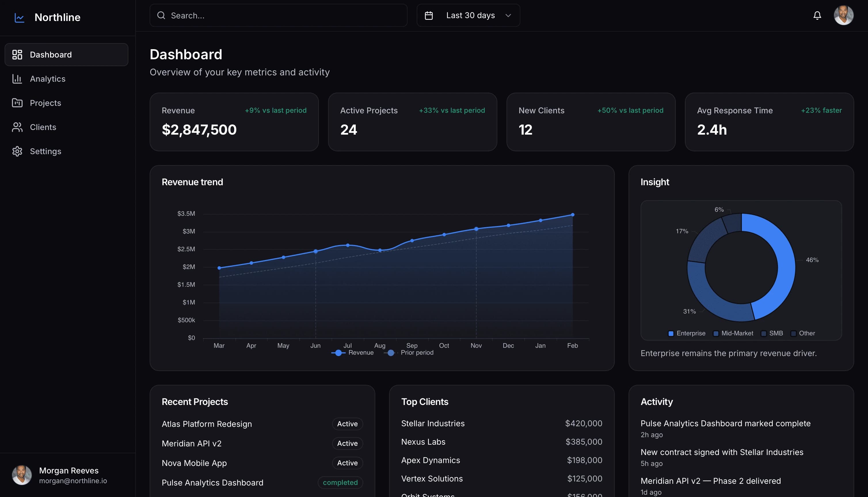
Task: Click the +23% faster indicator
Action: (x=821, y=110)
